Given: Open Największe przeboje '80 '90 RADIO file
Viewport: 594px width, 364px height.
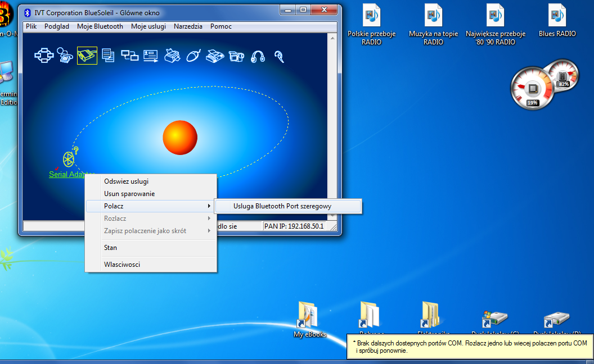Looking at the screenshot, I should 496,25.
